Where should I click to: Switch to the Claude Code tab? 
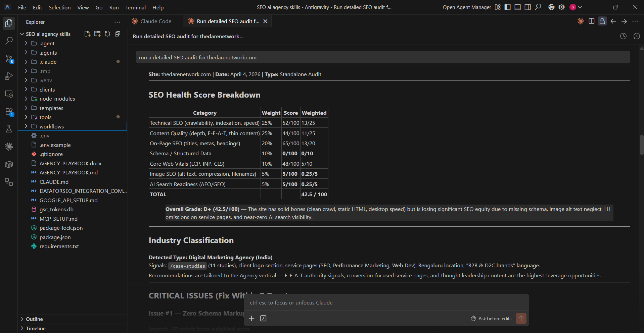click(155, 21)
